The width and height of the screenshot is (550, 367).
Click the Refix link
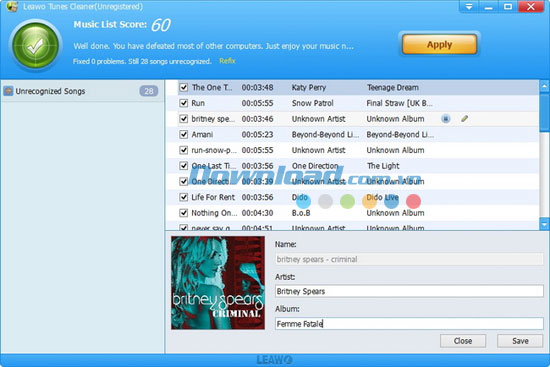[227, 61]
